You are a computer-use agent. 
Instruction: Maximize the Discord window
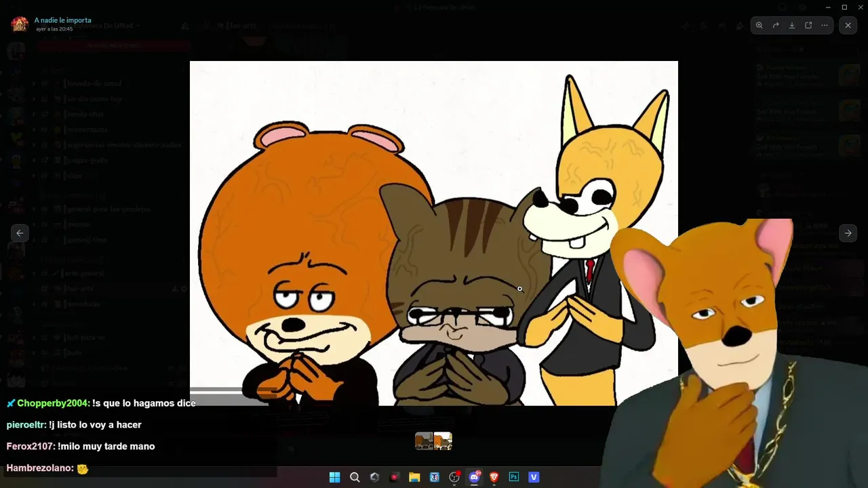click(x=844, y=7)
